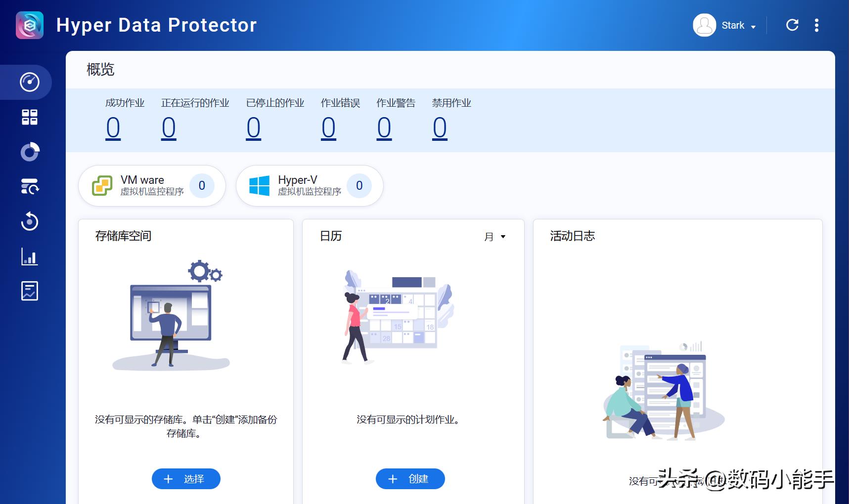This screenshot has height=504, width=849.
Task: Open the three-dot menu in top right
Action: coord(817,25)
